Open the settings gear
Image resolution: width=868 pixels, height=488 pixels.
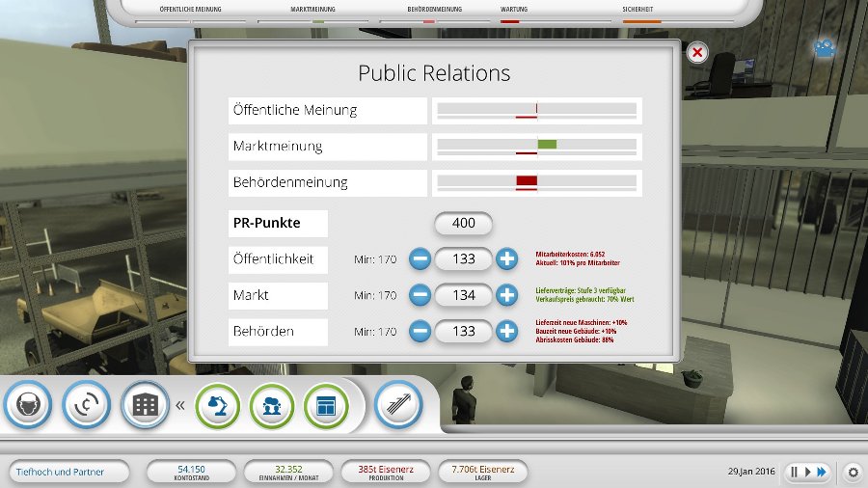click(x=853, y=472)
